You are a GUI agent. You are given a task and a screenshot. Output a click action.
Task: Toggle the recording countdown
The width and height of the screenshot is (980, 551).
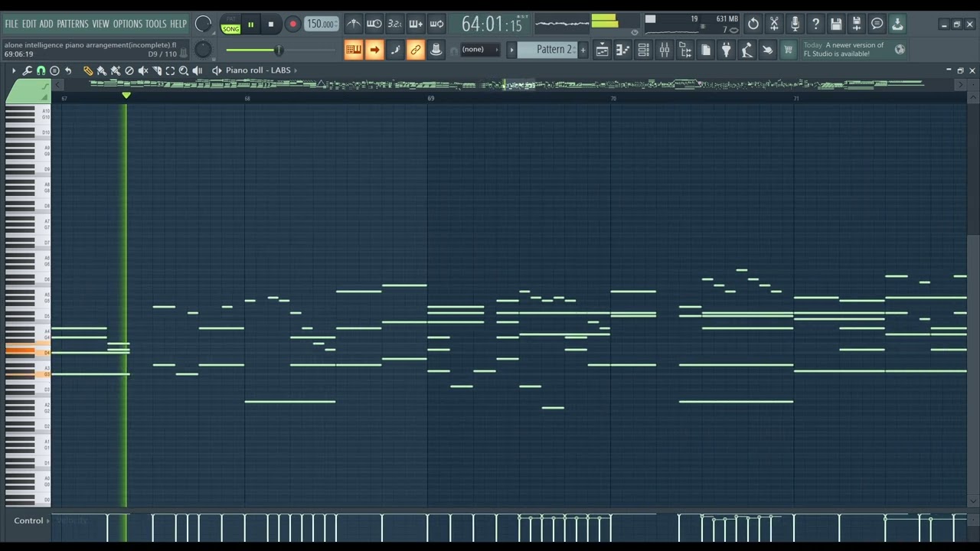(394, 24)
